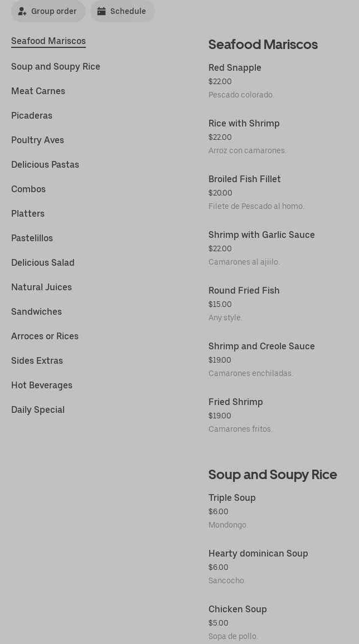
Task: Click the Group order people icon
Action: point(22,11)
